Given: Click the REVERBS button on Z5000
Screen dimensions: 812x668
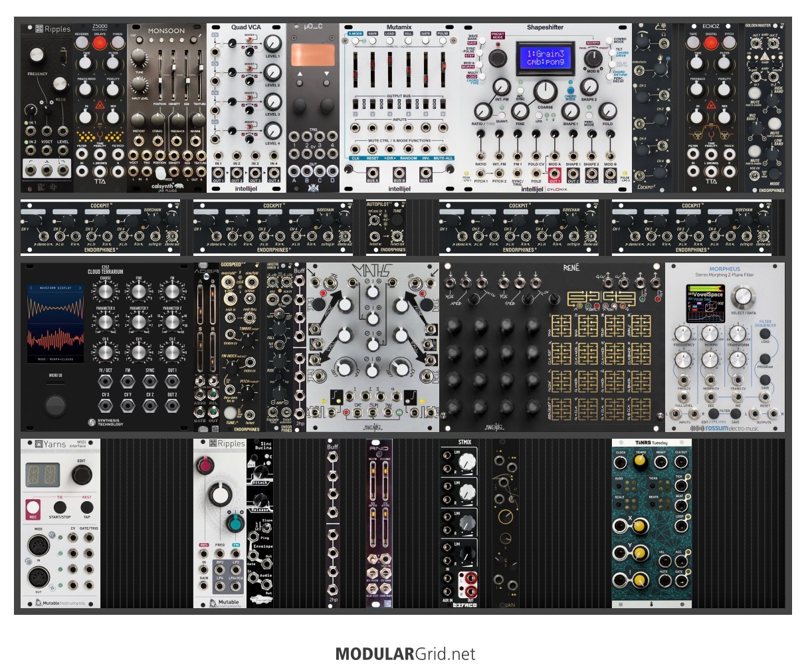Looking at the screenshot, I should 82,43.
